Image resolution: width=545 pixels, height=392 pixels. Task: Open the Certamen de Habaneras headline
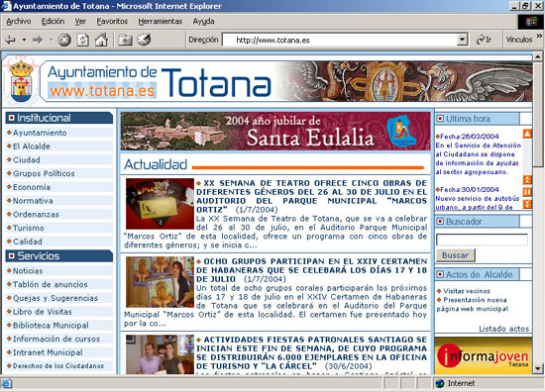tap(311, 270)
